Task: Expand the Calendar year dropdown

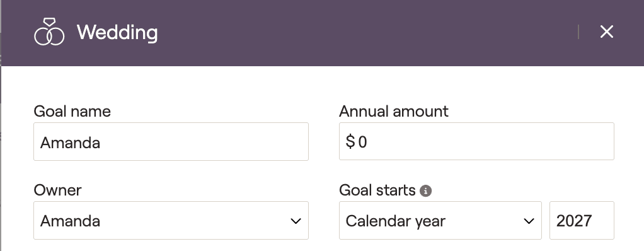Action: pos(440,221)
